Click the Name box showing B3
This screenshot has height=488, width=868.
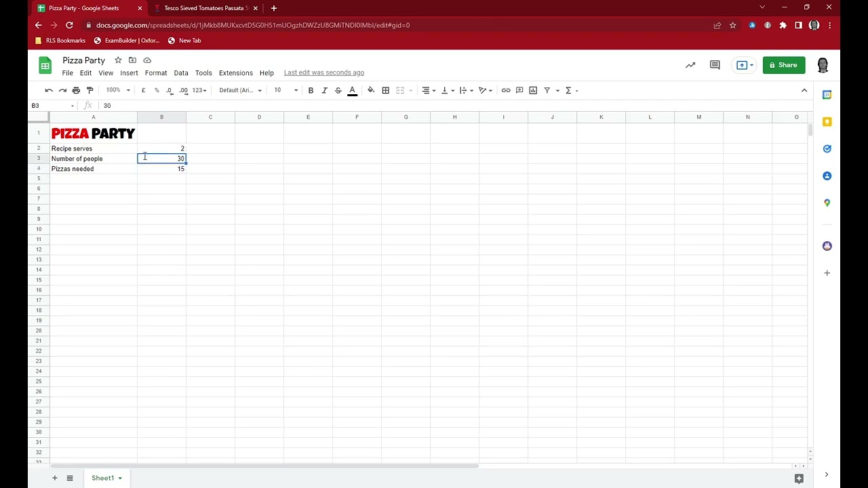pyautogui.click(x=53, y=106)
